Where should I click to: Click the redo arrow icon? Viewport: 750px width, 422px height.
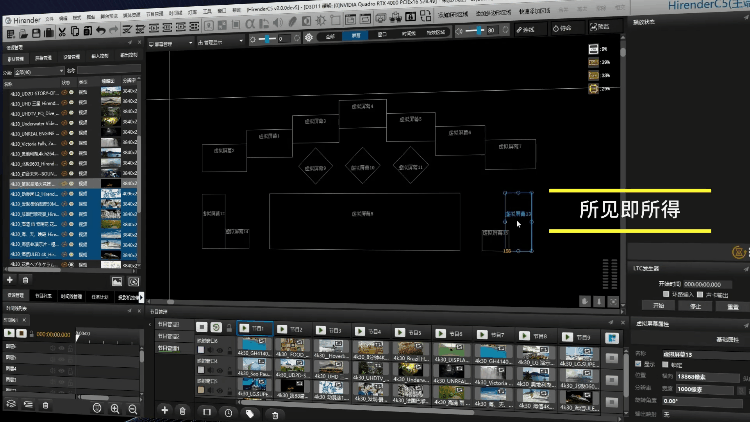[x=113, y=30]
